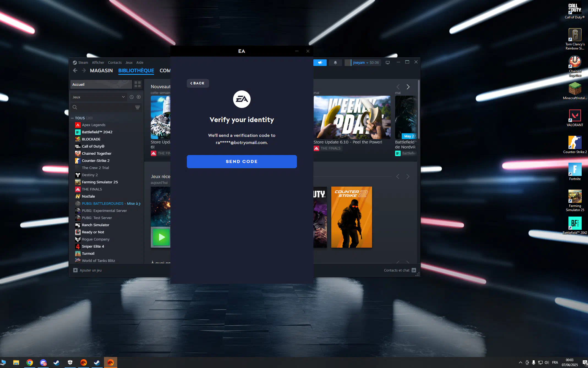Click the Big Picture mode monitor icon
This screenshot has width=588, height=368.
point(387,63)
